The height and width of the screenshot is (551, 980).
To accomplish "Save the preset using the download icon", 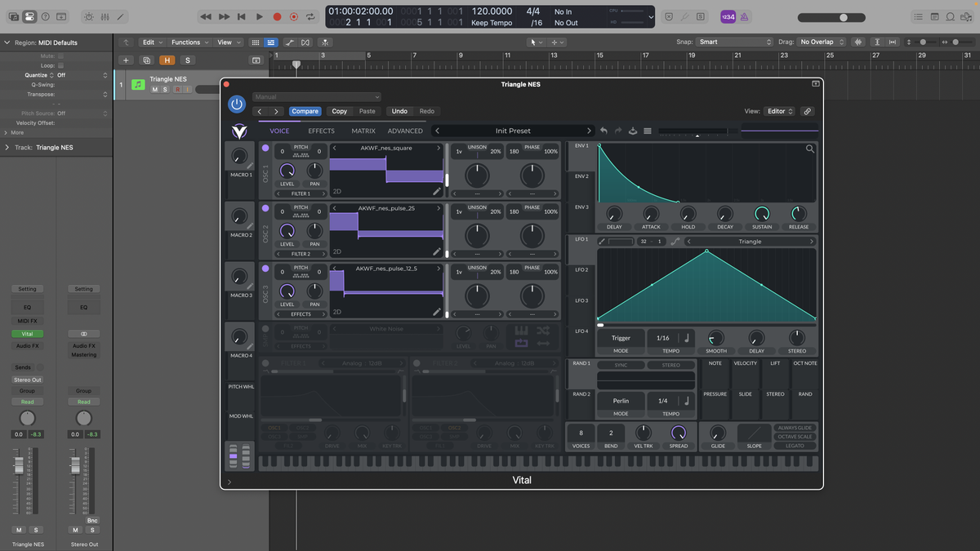I will (633, 131).
